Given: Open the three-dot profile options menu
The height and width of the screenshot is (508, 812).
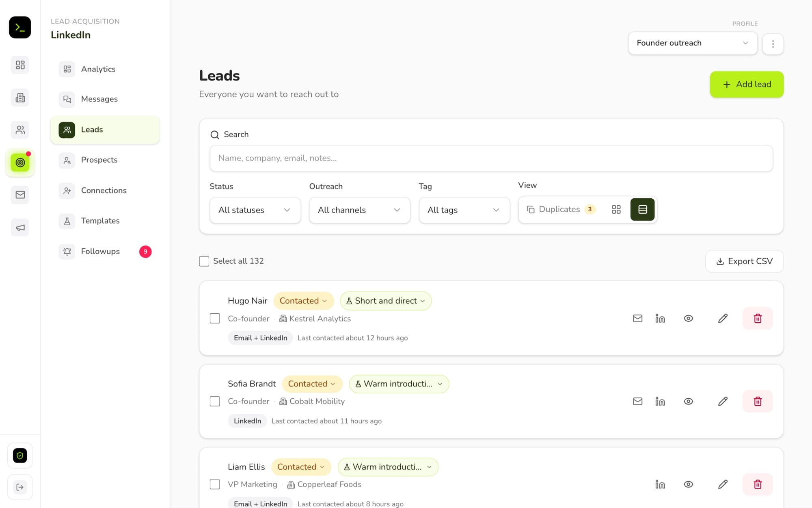Looking at the screenshot, I should (773, 43).
